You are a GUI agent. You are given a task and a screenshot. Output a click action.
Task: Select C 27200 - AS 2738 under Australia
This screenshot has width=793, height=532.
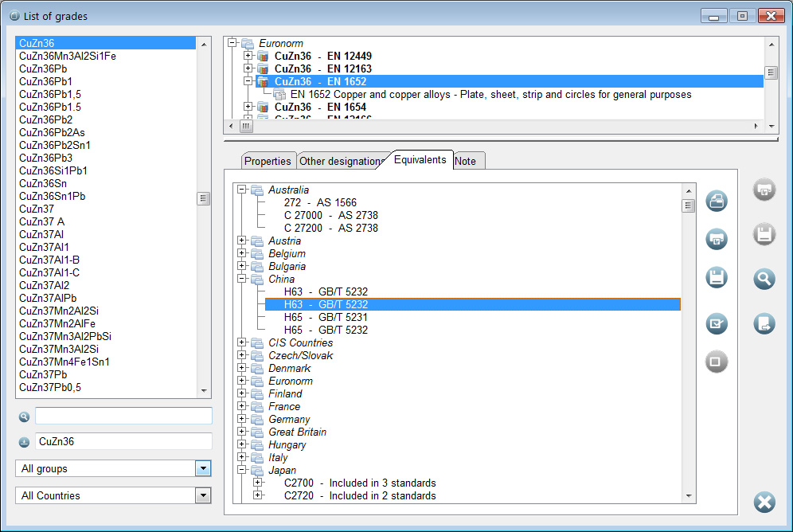point(330,228)
